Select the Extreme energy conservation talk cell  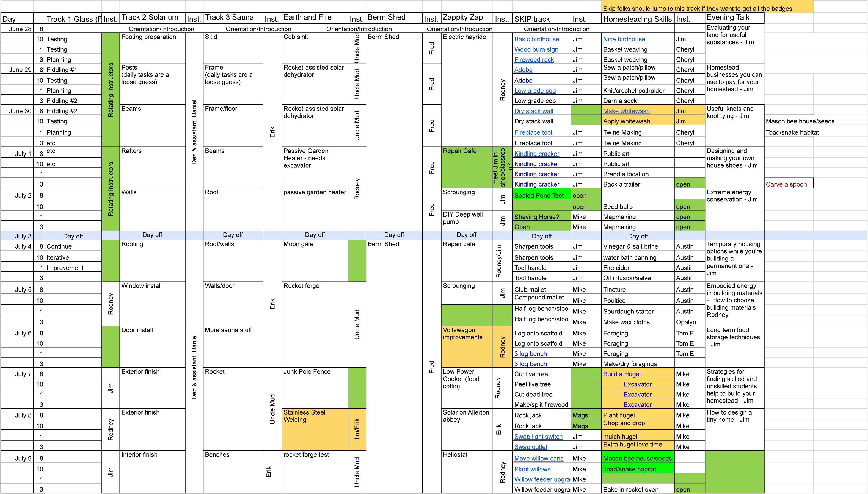click(734, 209)
